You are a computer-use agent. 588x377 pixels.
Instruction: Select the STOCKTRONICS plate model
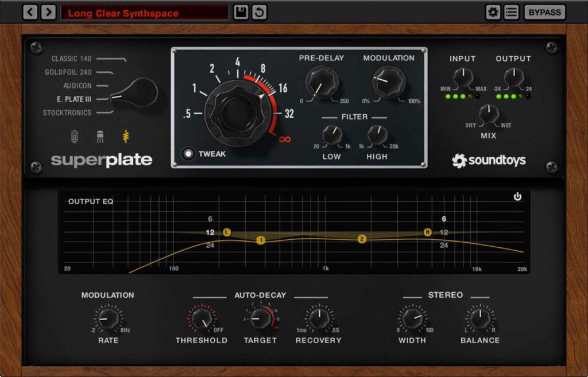67,113
